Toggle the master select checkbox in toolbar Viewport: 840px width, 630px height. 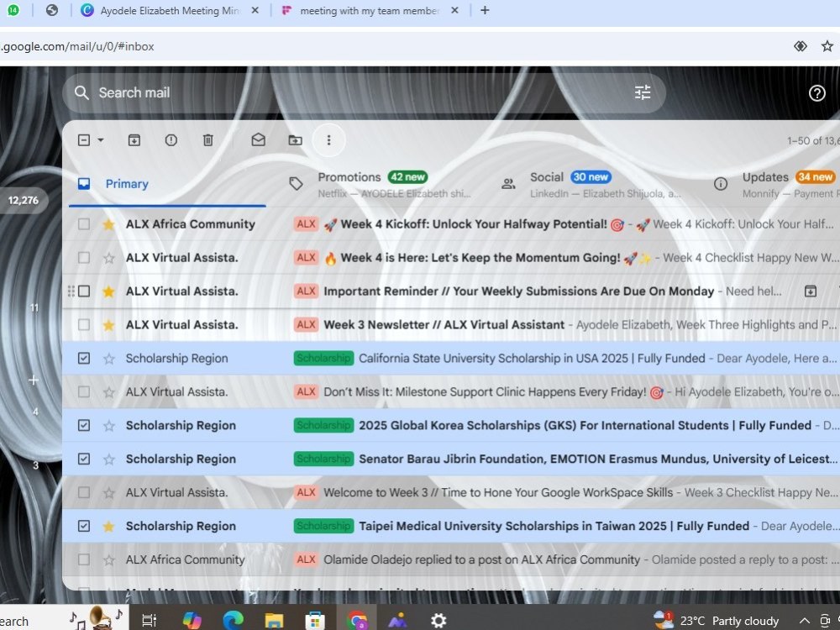click(83, 140)
